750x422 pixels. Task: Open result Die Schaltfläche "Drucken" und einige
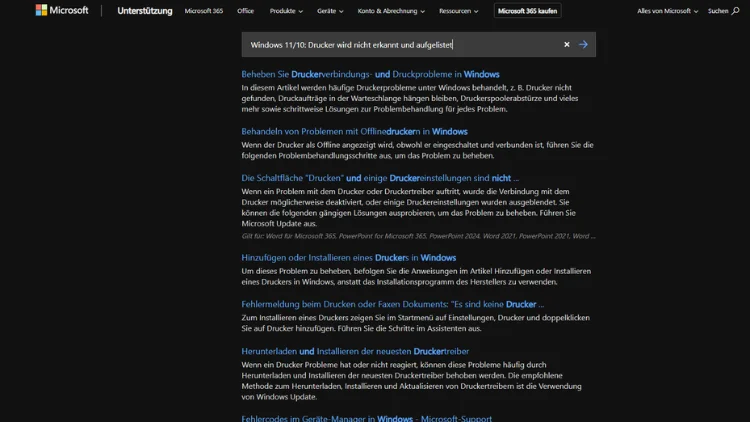click(x=380, y=178)
